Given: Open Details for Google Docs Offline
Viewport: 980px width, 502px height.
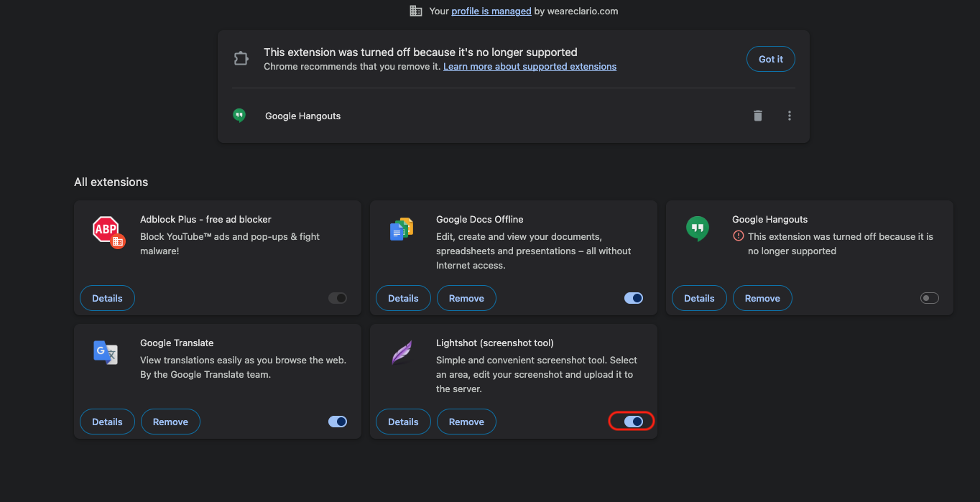Looking at the screenshot, I should tap(403, 298).
